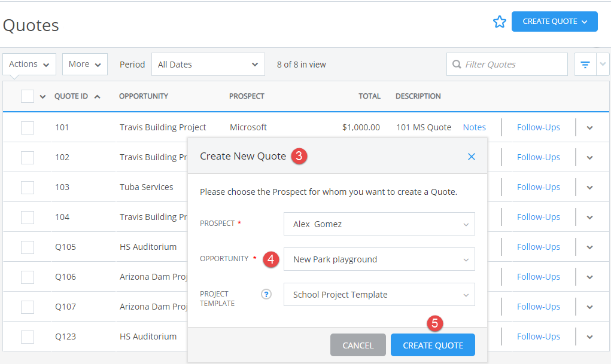Open the CREATE QUOTE dropdown at top
611x364 pixels.
pyautogui.click(x=555, y=22)
